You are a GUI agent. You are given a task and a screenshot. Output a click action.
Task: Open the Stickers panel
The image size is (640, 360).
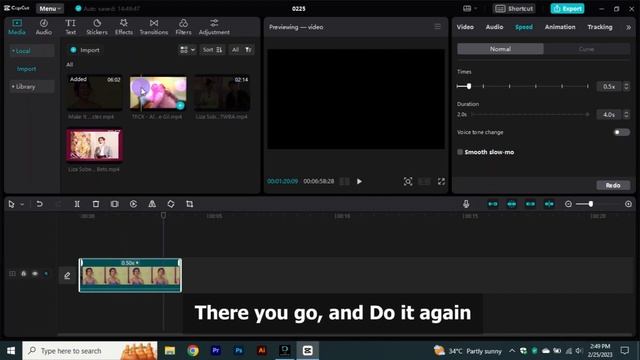[97, 27]
